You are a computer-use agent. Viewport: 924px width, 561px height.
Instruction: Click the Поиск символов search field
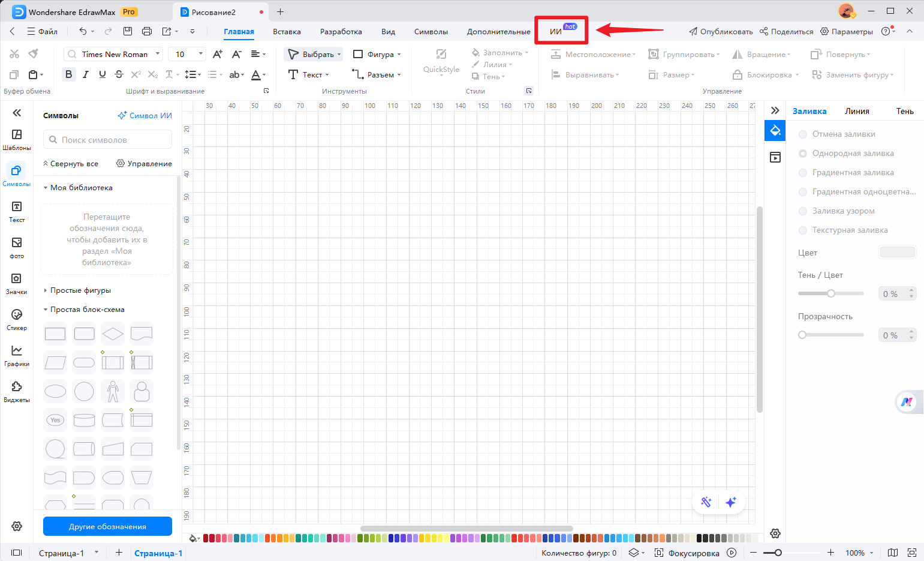[x=108, y=140]
